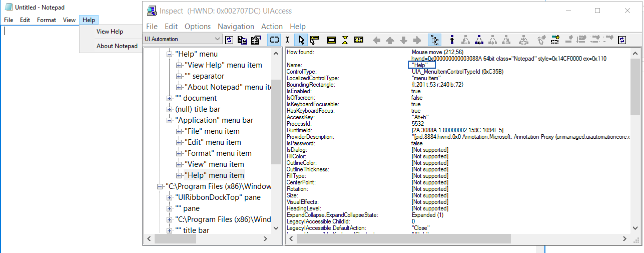Viewport: 644px width, 253px height.
Task: Click properties pane vertical scrollbar up arrow
Action: tap(635, 53)
